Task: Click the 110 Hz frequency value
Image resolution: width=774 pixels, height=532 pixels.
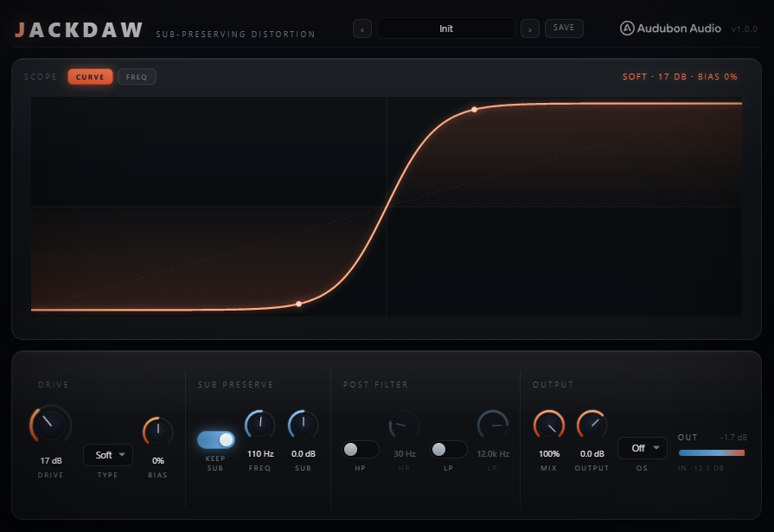Action: 260,453
